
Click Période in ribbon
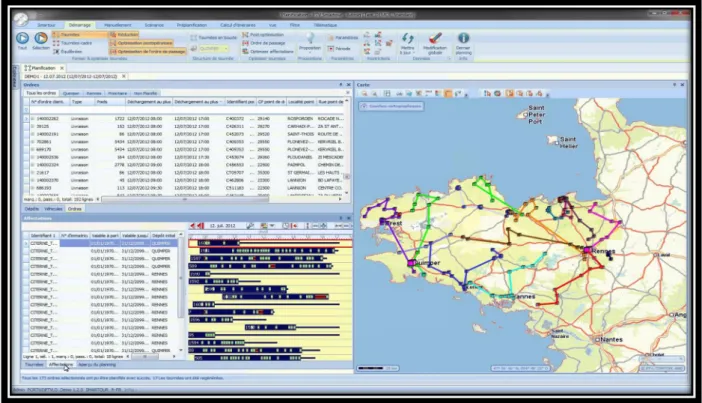point(339,48)
